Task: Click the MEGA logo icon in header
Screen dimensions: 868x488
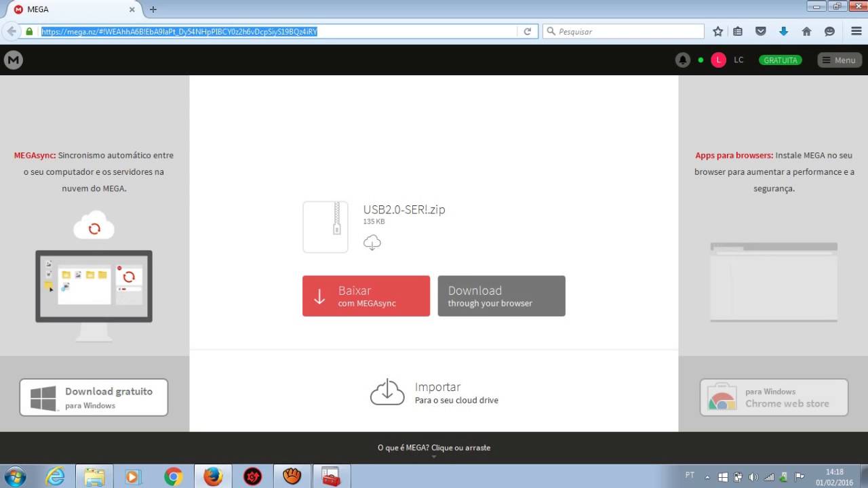Action: click(14, 60)
